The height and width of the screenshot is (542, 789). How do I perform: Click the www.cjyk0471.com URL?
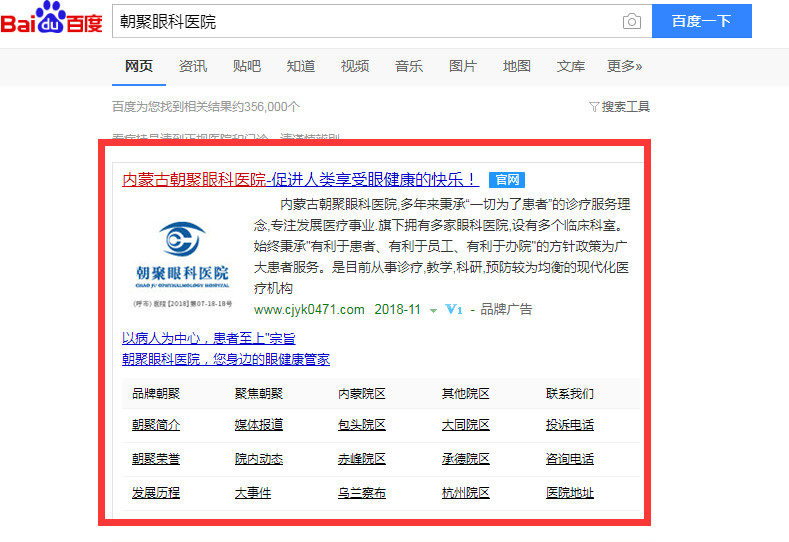pos(309,309)
